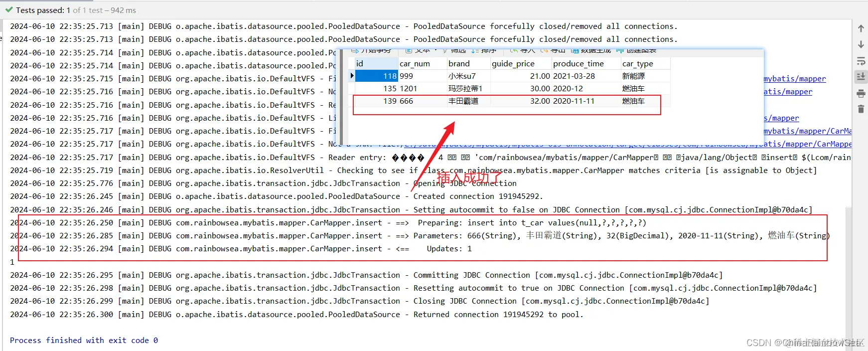Click the green Tests passed checkmark icon
This screenshot has width=868, height=351.
click(x=8, y=9)
